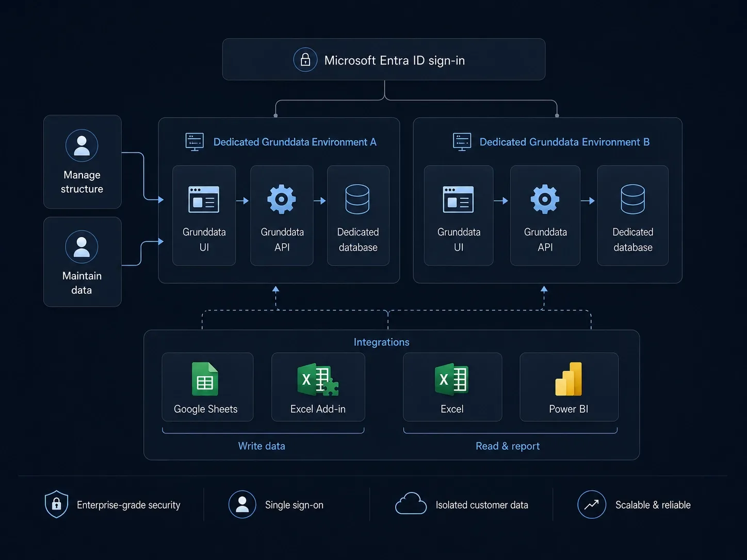
Task: Select the plain Excel icon under Integrations
Action: click(452, 380)
